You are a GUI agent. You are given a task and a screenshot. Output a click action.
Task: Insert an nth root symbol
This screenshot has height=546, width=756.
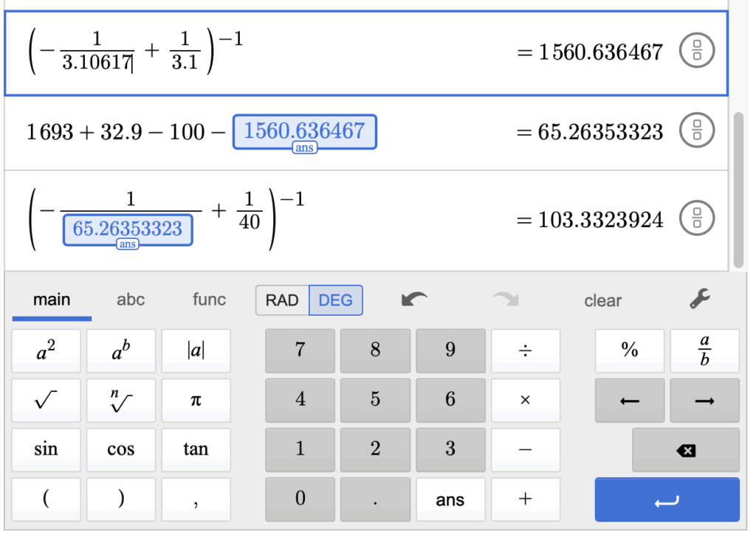(121, 401)
